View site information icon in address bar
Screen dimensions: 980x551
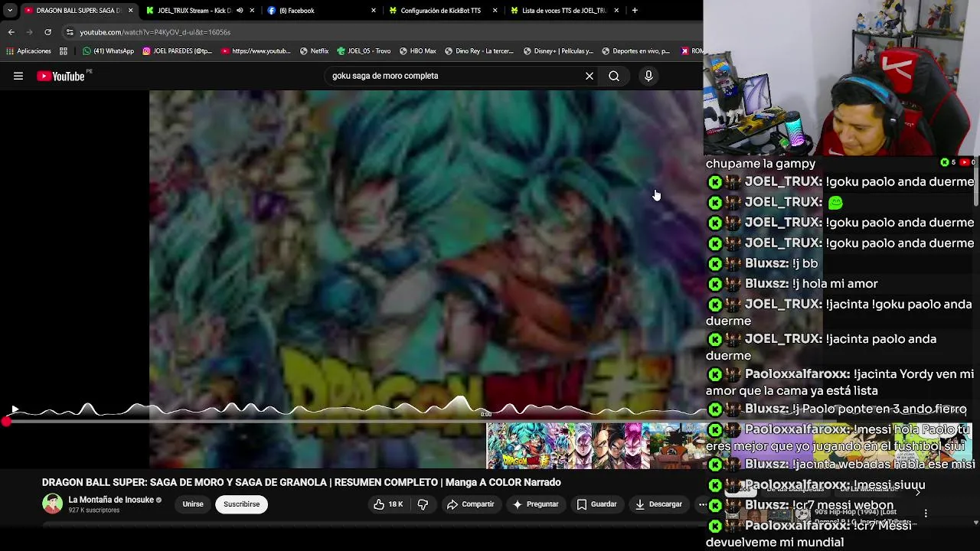click(x=70, y=32)
